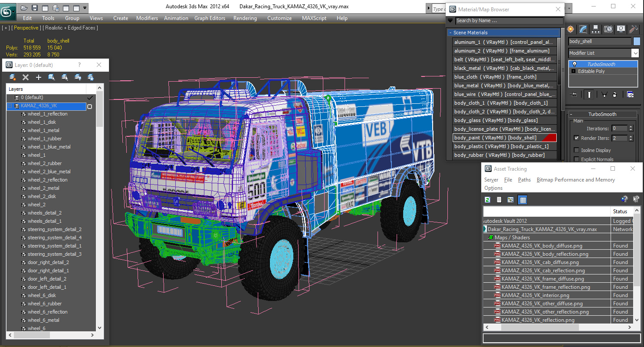Open the Modifier List dropdown

click(x=635, y=53)
